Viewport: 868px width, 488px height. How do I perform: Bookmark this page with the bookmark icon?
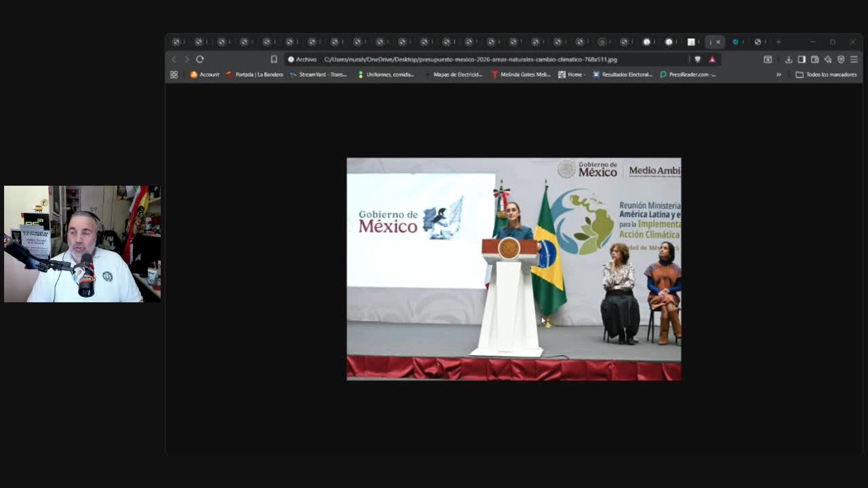pyautogui.click(x=274, y=60)
